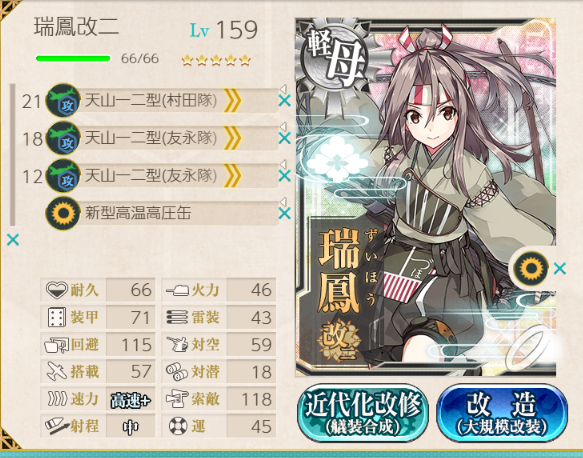This screenshot has height=458, width=583.
Task: Remove 天山一二型(村田隊) with its X mark
Action: coord(284,100)
